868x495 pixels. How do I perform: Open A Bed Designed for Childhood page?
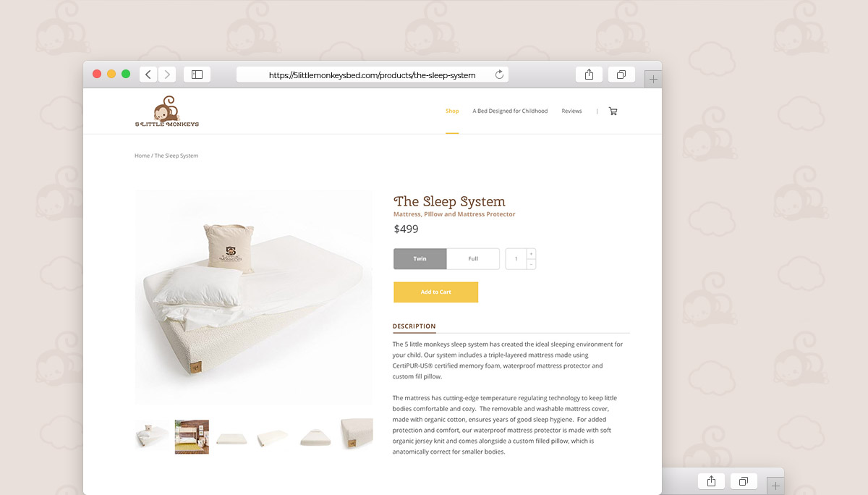[510, 111]
